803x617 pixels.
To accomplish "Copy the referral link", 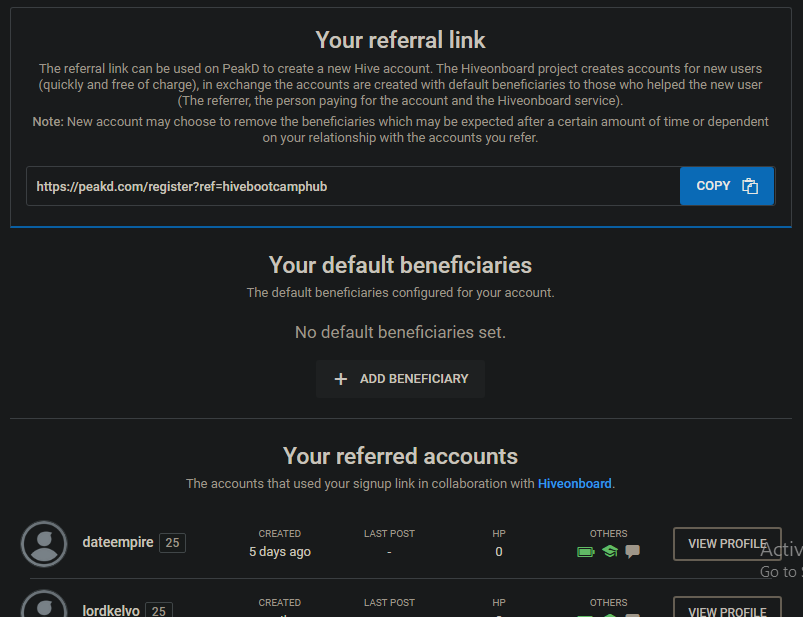I will pyautogui.click(x=727, y=186).
